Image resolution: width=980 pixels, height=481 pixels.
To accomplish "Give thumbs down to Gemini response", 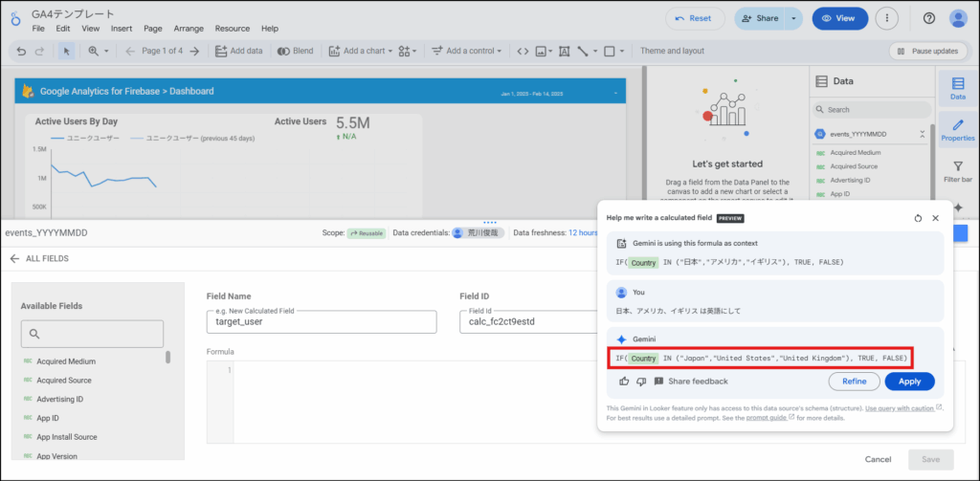I will click(640, 381).
